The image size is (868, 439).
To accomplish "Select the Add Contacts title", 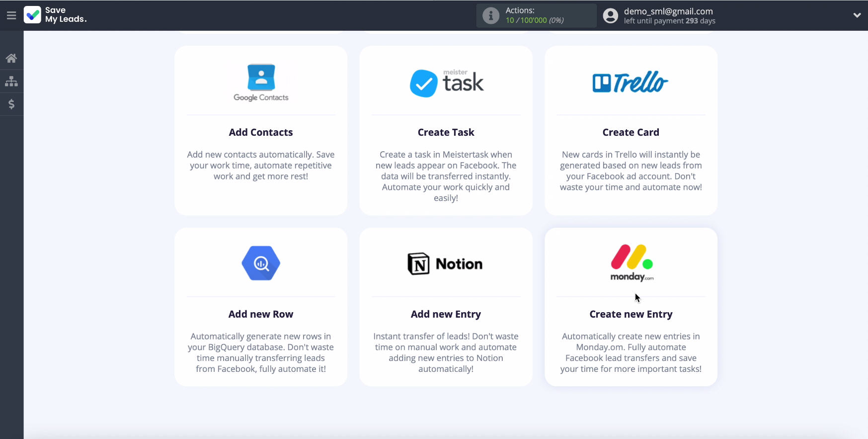I will click(261, 132).
